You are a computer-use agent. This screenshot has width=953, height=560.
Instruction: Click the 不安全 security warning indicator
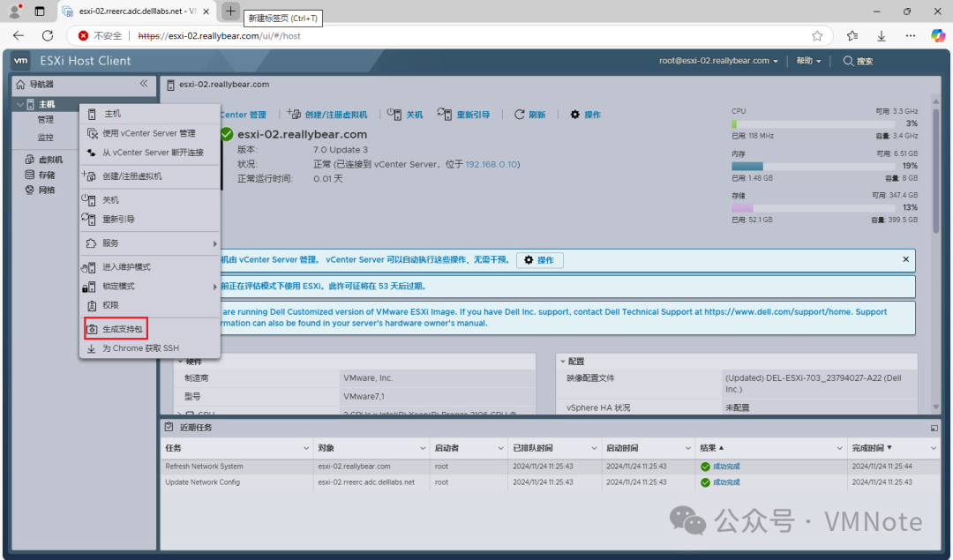(x=101, y=36)
